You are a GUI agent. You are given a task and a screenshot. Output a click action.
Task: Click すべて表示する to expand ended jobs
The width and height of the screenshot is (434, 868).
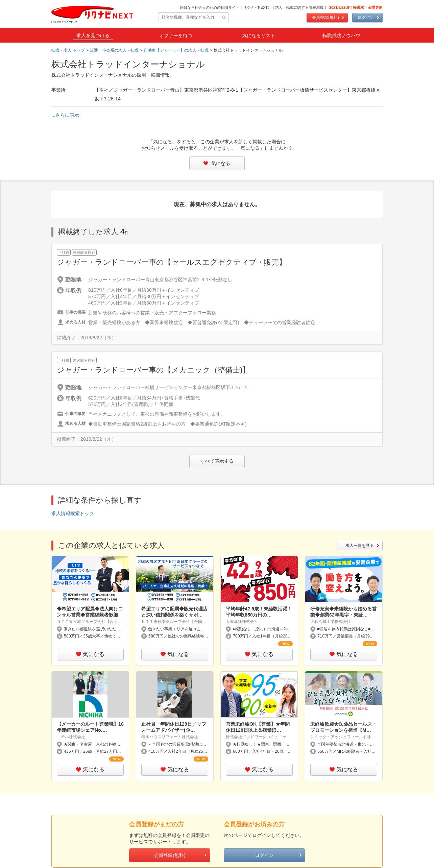point(217,461)
